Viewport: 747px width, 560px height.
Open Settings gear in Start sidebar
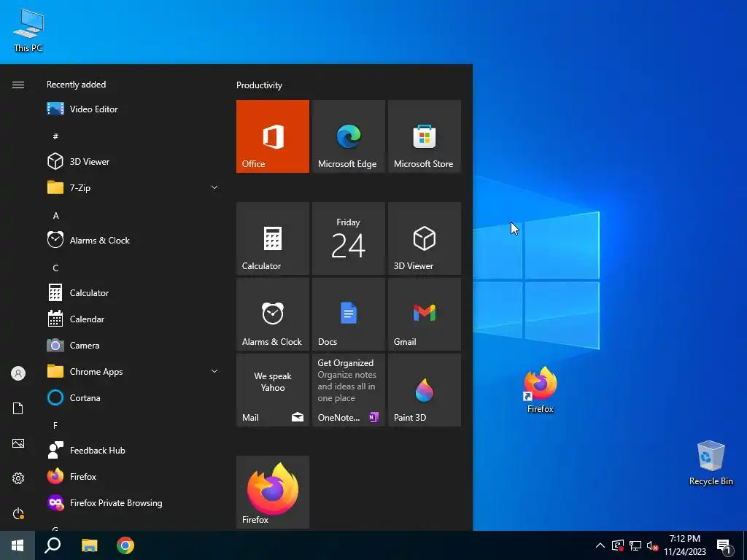[18, 478]
